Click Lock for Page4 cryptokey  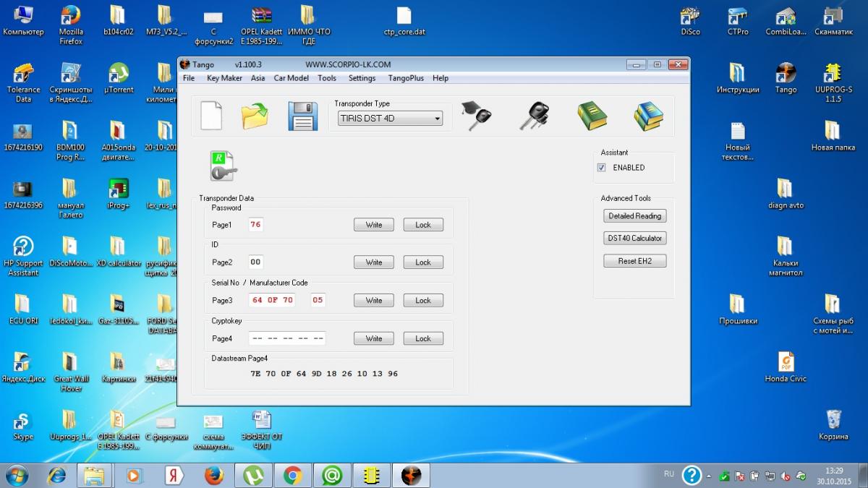tap(423, 338)
